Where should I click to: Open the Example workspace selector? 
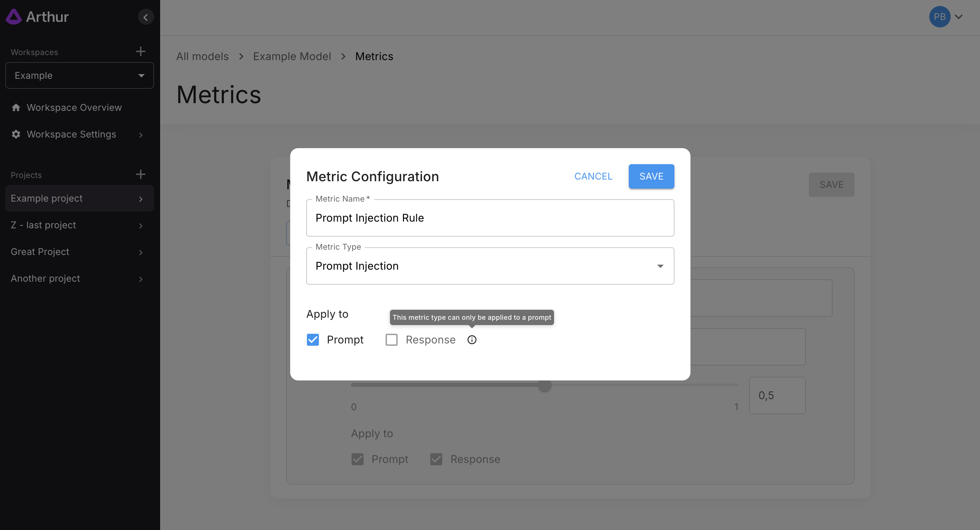click(79, 75)
